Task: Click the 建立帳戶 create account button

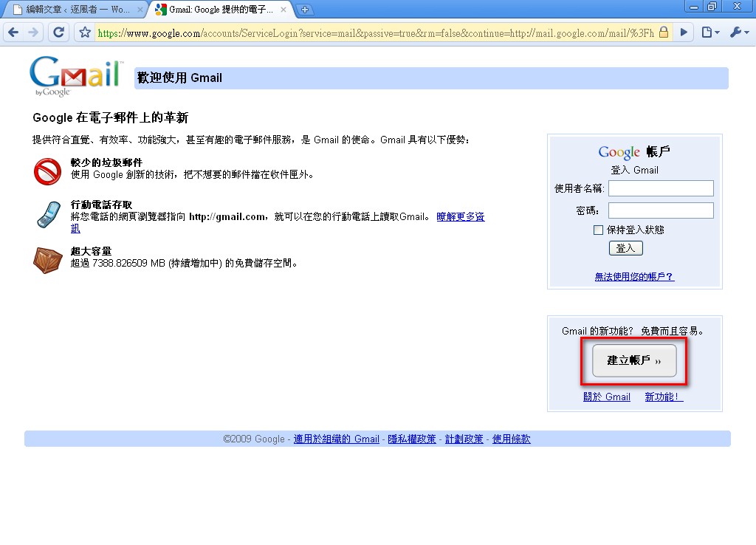Action: [x=634, y=360]
